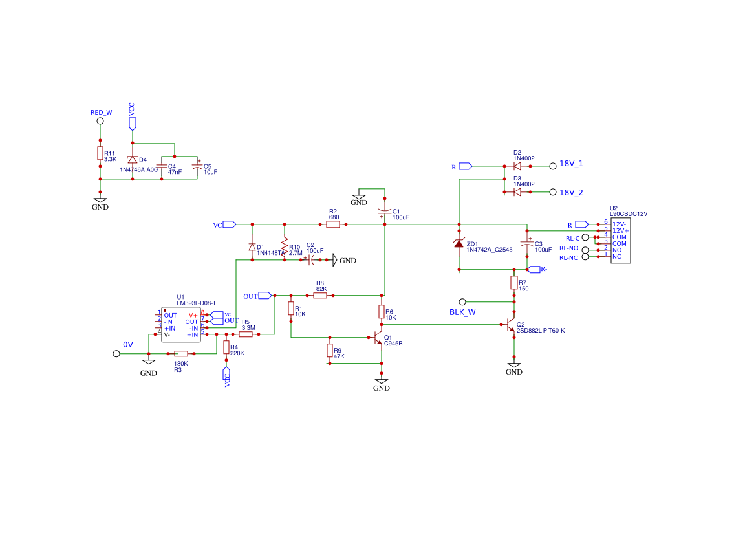Click the "RL-NO" terminal label
The height and width of the screenshot is (535, 756).
569,248
